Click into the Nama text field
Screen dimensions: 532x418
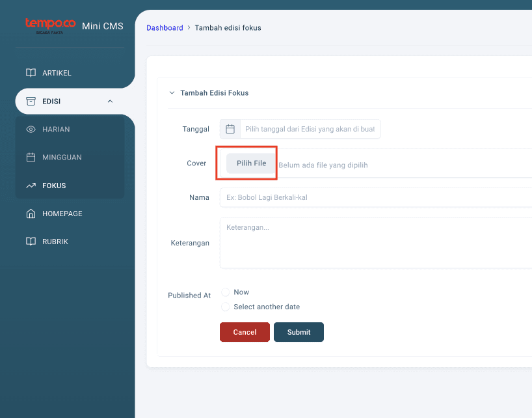[x=376, y=197]
